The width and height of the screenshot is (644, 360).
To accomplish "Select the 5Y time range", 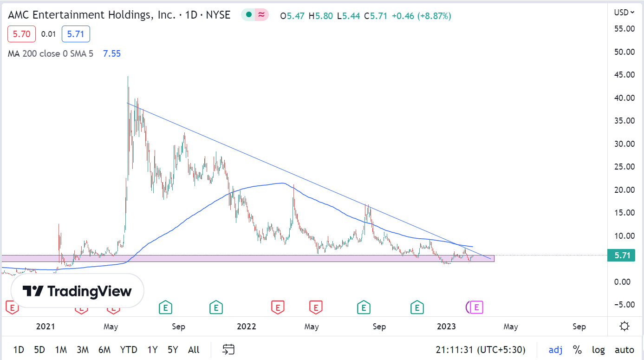I will 173,350.
